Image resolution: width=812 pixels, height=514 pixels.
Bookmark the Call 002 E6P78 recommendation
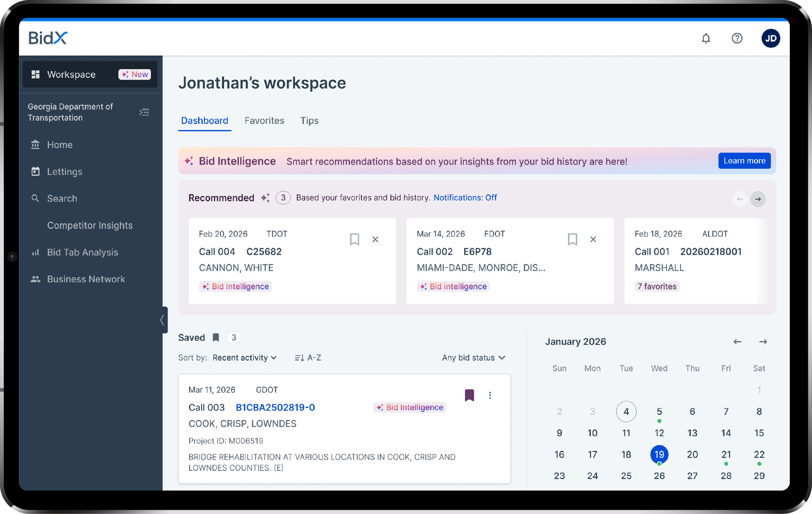click(x=572, y=239)
